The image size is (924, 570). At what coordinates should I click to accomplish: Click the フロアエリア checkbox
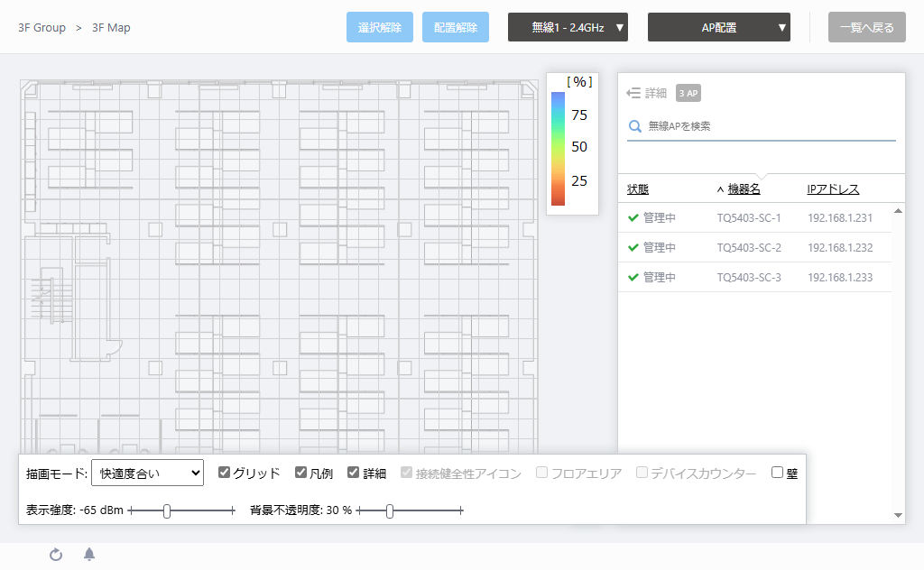541,473
